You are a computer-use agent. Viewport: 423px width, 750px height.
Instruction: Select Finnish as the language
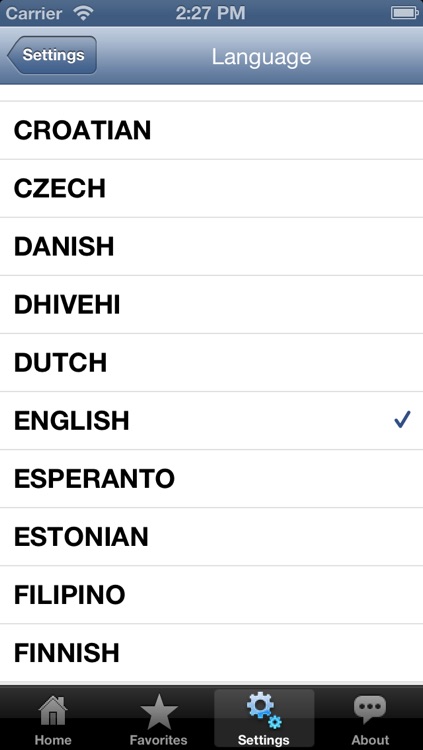coord(212,653)
